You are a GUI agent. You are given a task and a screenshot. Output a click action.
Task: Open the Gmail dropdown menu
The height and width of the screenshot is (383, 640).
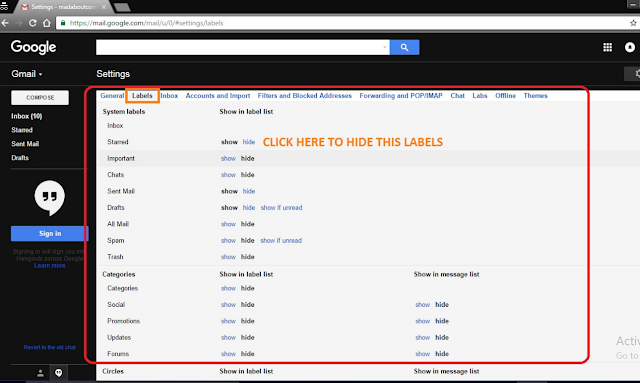[x=27, y=74]
